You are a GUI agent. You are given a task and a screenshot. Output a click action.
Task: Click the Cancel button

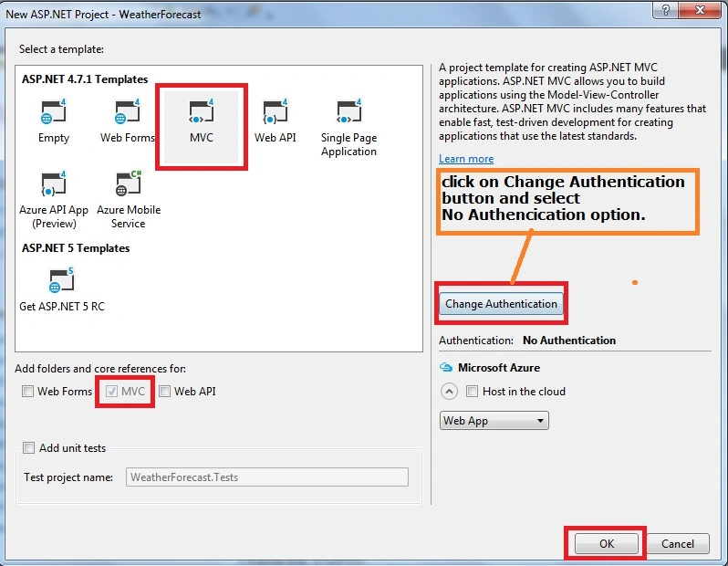(x=678, y=543)
